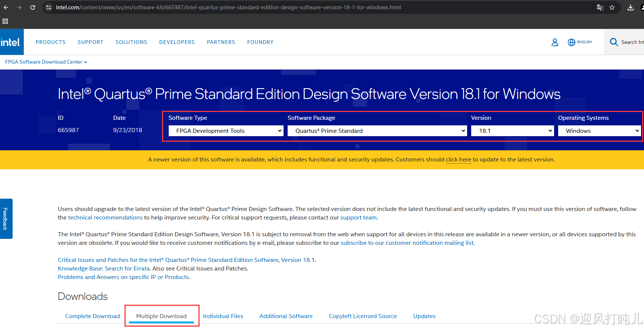Open the PRODUCTS menu

tap(51, 42)
